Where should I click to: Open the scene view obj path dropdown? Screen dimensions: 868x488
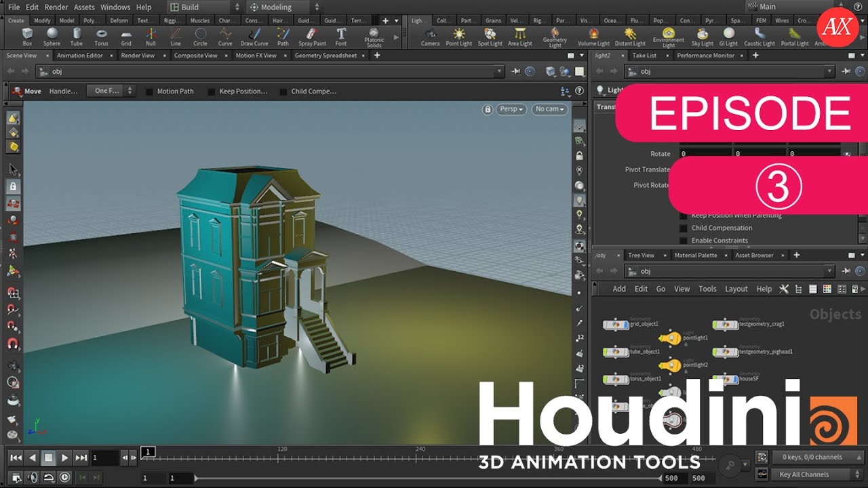click(x=500, y=71)
